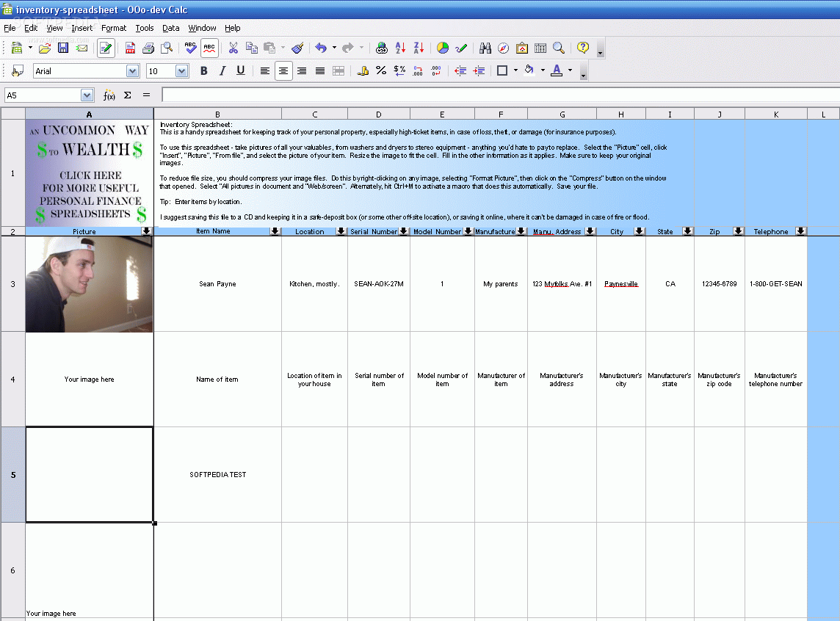Open Styles and Formatting icon

pyautogui.click(x=17, y=70)
